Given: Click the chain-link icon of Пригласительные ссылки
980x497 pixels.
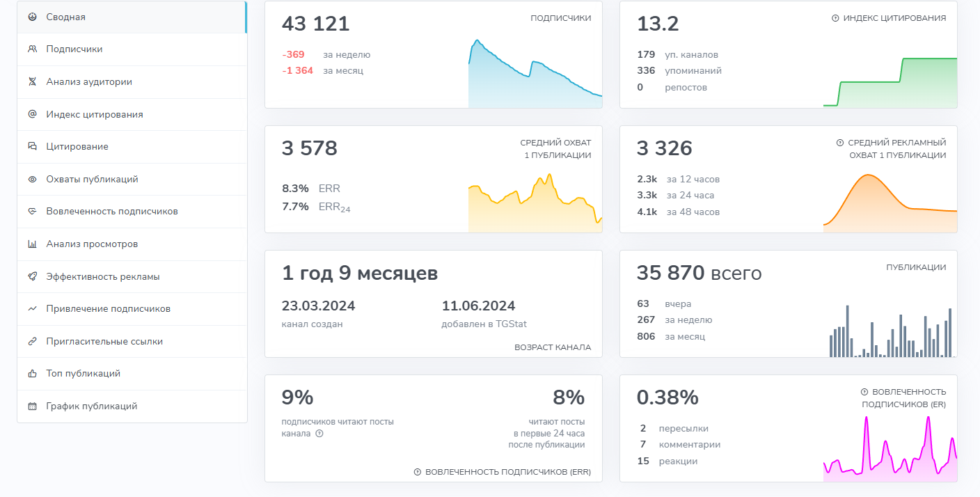Looking at the screenshot, I should [x=31, y=341].
